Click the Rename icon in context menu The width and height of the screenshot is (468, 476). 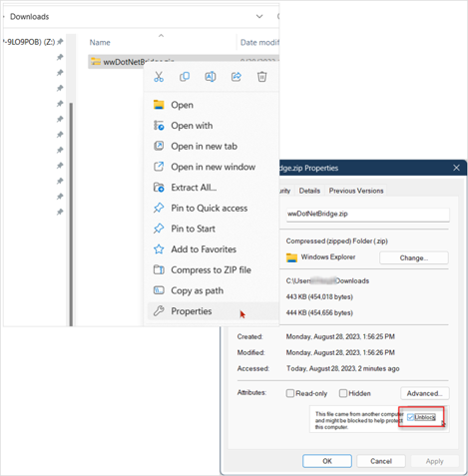211,77
